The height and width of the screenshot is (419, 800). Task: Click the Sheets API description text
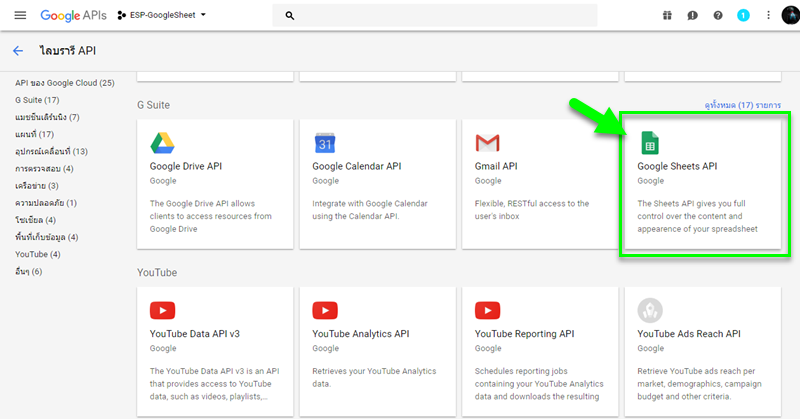(x=697, y=216)
